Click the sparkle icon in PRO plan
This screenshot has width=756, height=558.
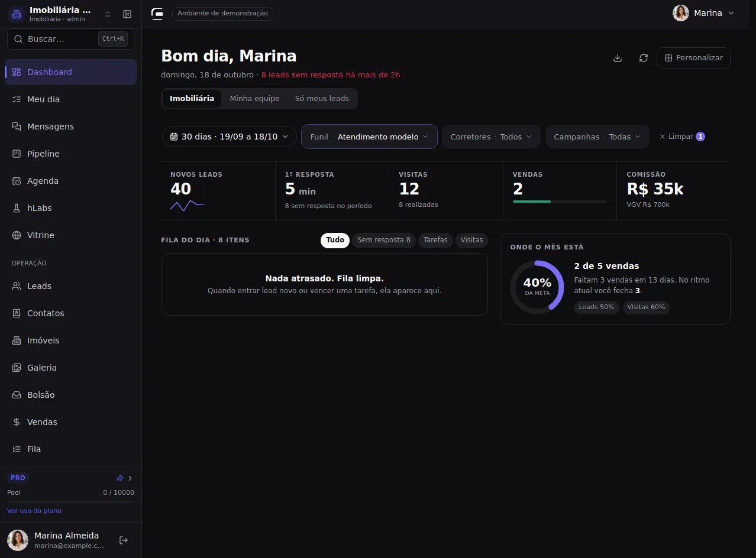[120, 478]
